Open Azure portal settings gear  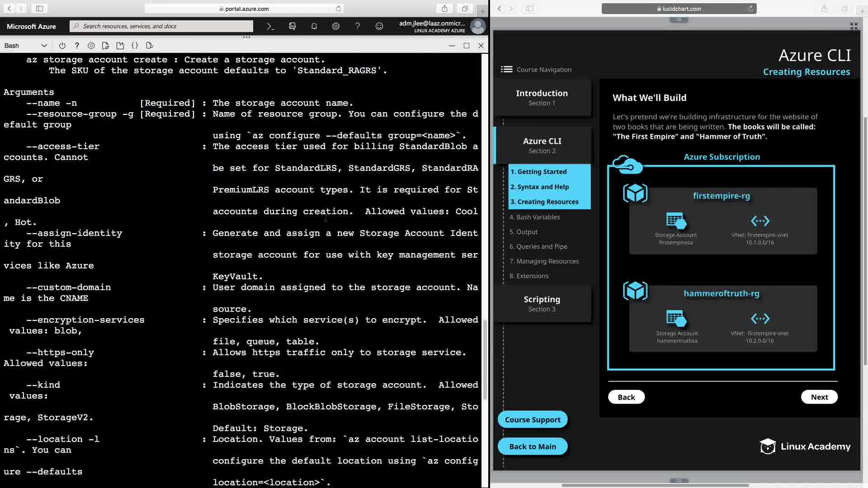(336, 26)
